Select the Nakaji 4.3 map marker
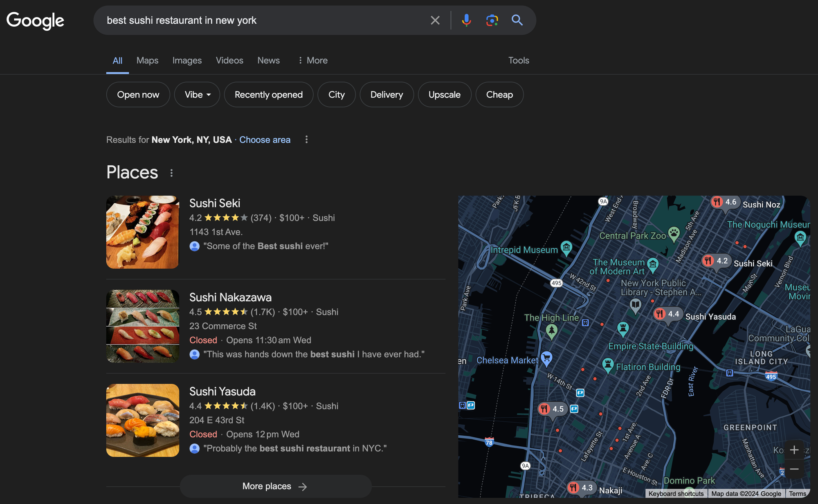818x504 pixels. pyautogui.click(x=580, y=488)
